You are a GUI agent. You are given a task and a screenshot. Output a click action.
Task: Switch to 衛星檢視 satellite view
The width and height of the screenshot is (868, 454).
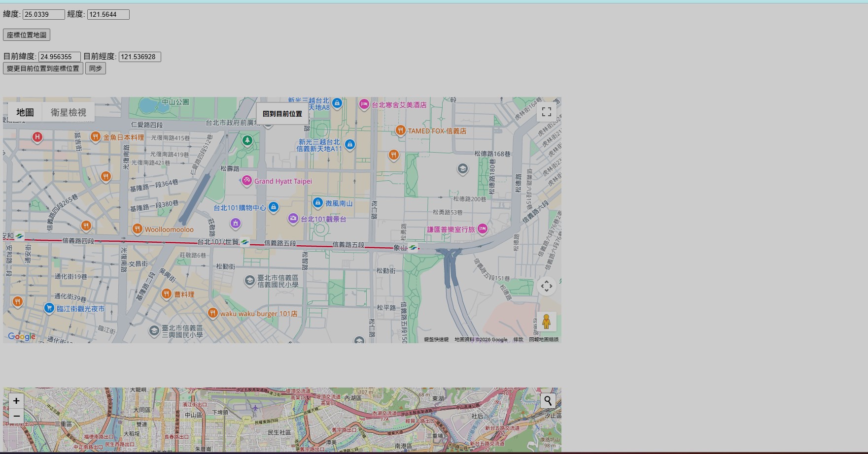pyautogui.click(x=68, y=112)
